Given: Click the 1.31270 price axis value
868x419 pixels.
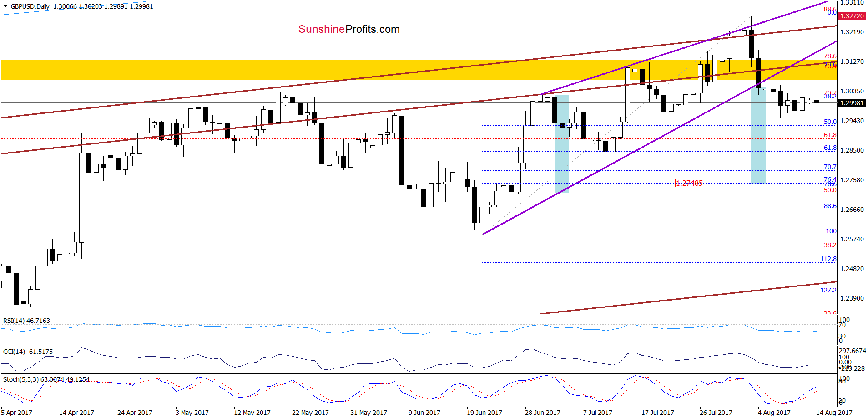Looking at the screenshot, I should [x=852, y=61].
